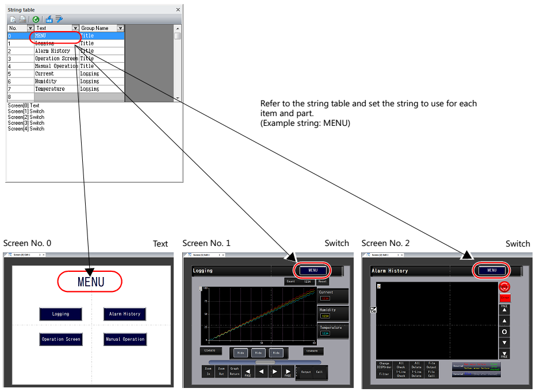The image size is (536, 392).
Task: Click the green refresh icon in String table
Action: [x=36, y=20]
